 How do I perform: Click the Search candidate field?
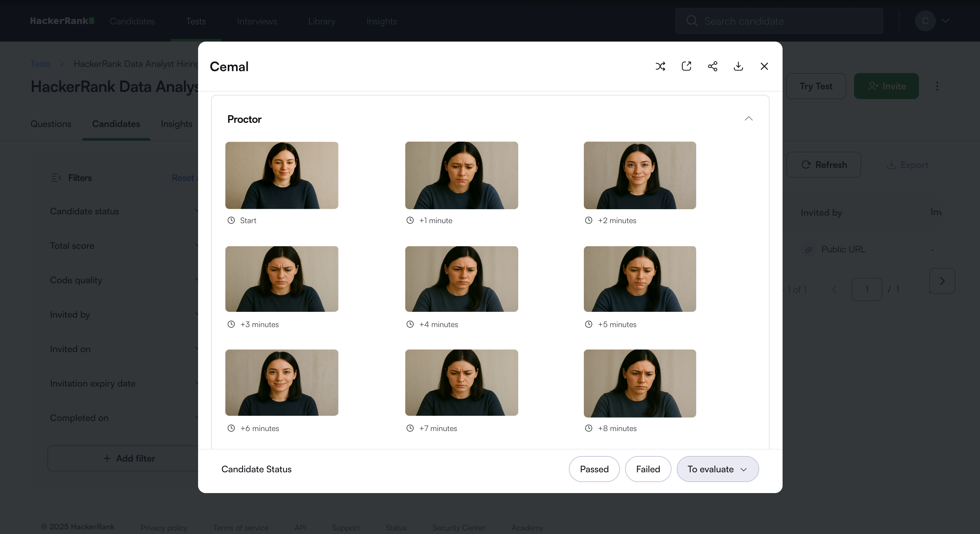[779, 21]
